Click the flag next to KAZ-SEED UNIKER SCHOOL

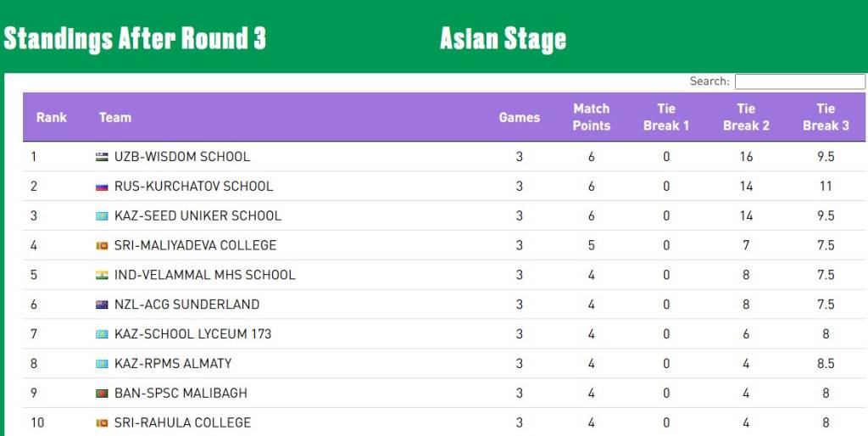(102, 216)
